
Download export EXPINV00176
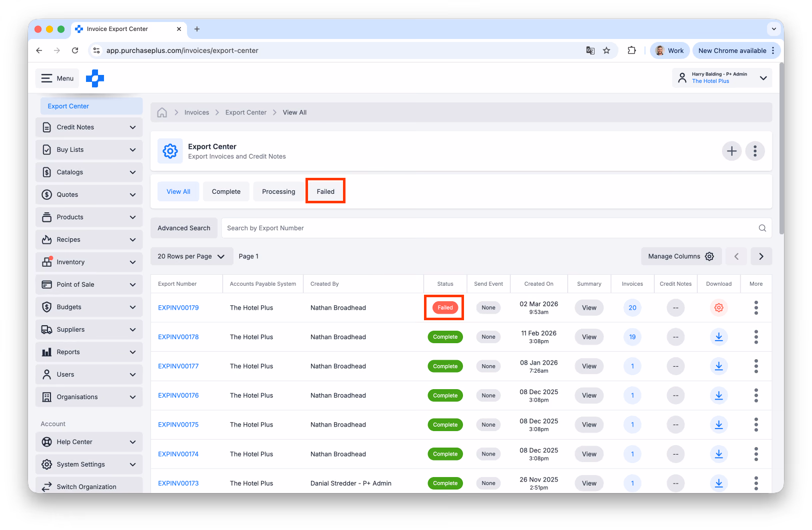718,396
